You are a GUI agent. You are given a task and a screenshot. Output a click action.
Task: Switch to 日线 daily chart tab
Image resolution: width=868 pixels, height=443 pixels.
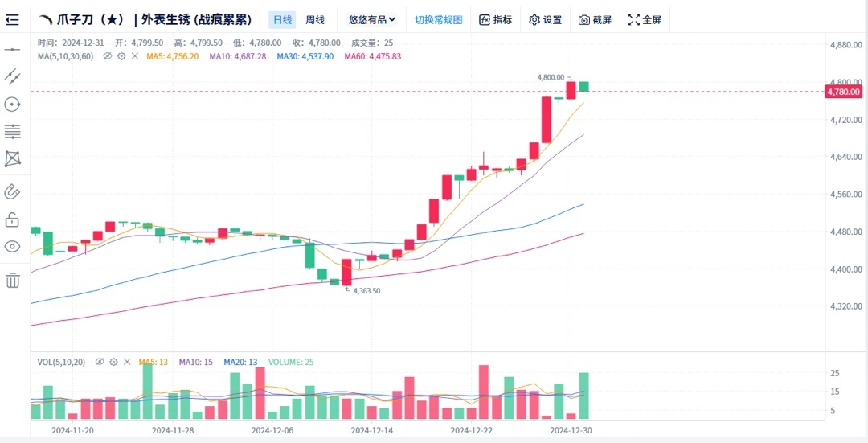click(282, 19)
